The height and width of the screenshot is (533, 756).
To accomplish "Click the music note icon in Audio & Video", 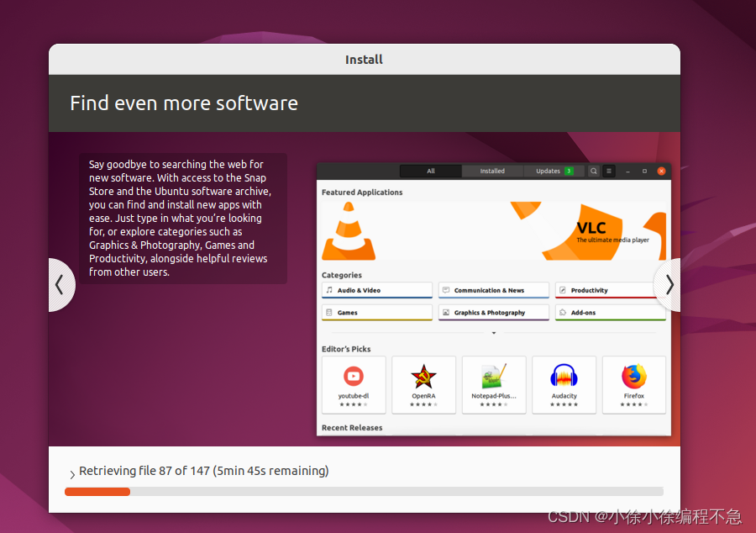I will pos(329,290).
